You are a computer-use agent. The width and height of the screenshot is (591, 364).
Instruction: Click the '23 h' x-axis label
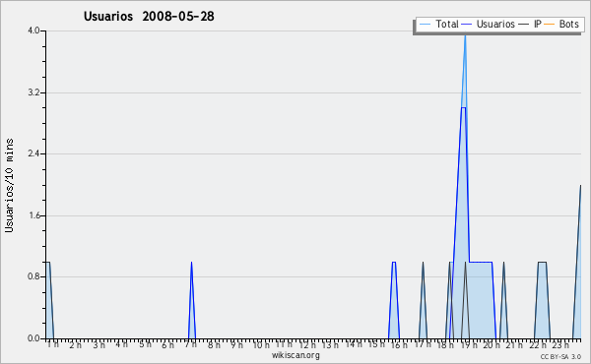point(560,344)
